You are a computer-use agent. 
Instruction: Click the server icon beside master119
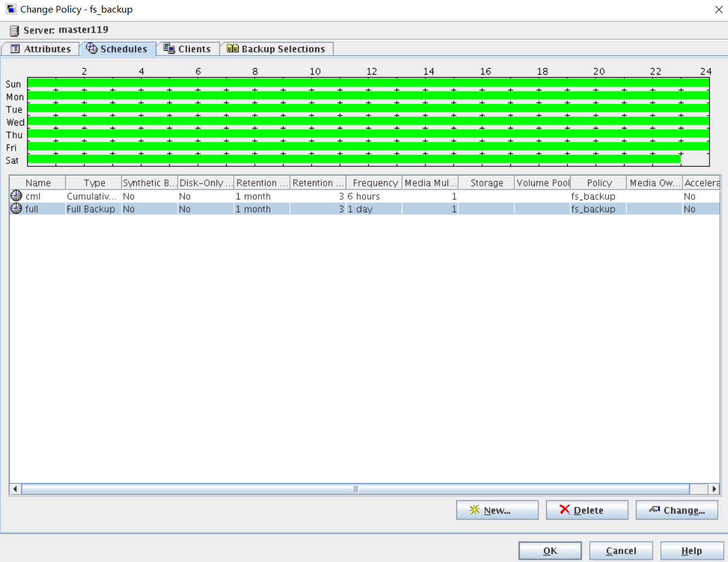point(14,30)
